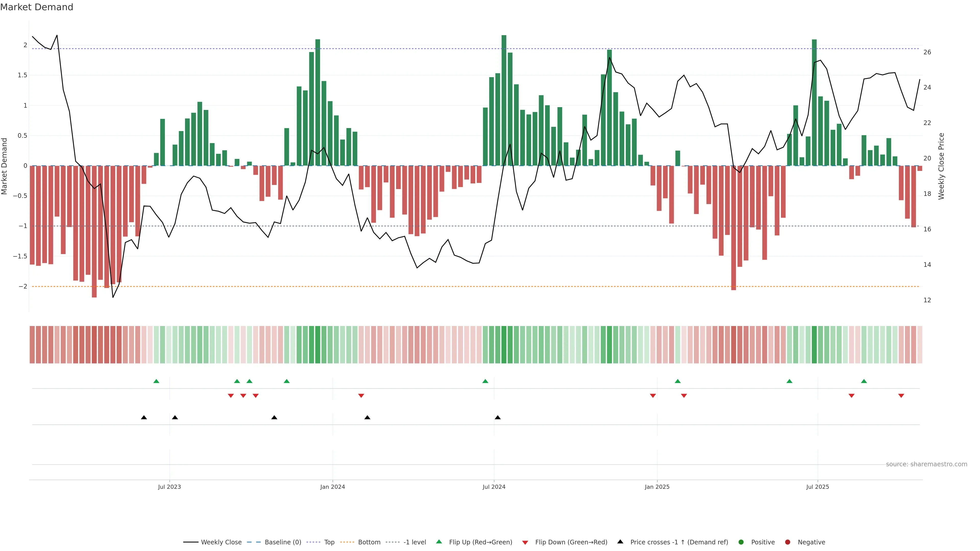The image size is (980, 551).
Task: Click the source: sharemaestro.com text
Action: (x=926, y=464)
